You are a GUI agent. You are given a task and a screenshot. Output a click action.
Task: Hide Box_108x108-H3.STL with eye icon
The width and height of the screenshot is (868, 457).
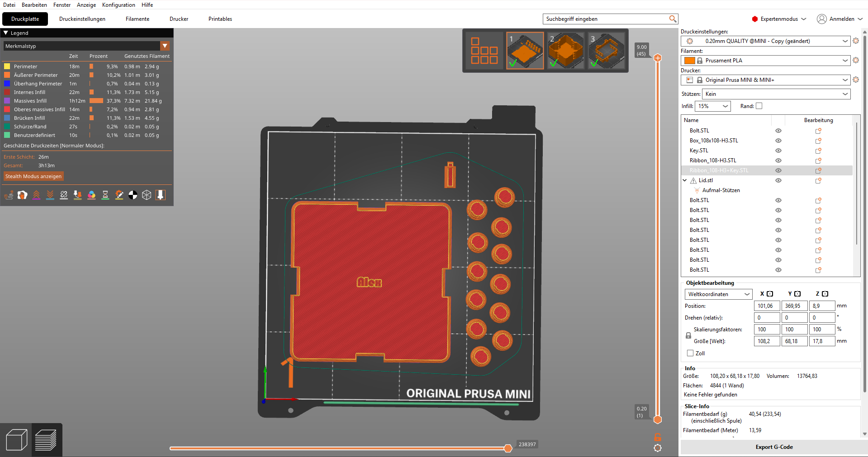click(x=778, y=141)
